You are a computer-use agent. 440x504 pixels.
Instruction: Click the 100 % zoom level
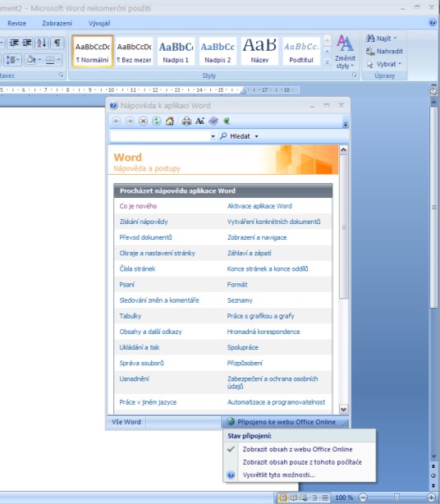tap(344, 498)
